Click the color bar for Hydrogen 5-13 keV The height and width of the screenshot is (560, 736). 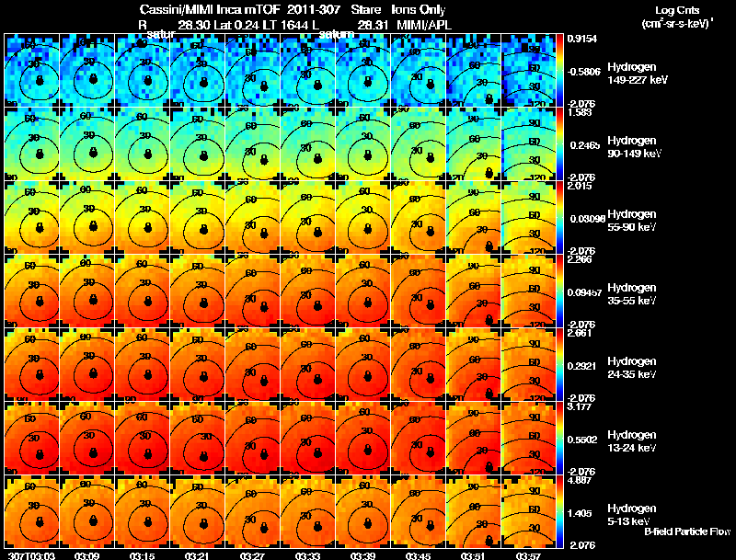(x=560, y=512)
